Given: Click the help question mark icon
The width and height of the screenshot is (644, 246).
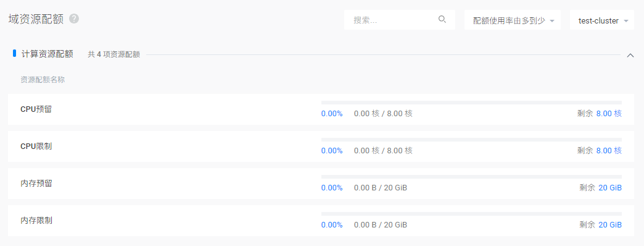Looking at the screenshot, I should point(74,19).
